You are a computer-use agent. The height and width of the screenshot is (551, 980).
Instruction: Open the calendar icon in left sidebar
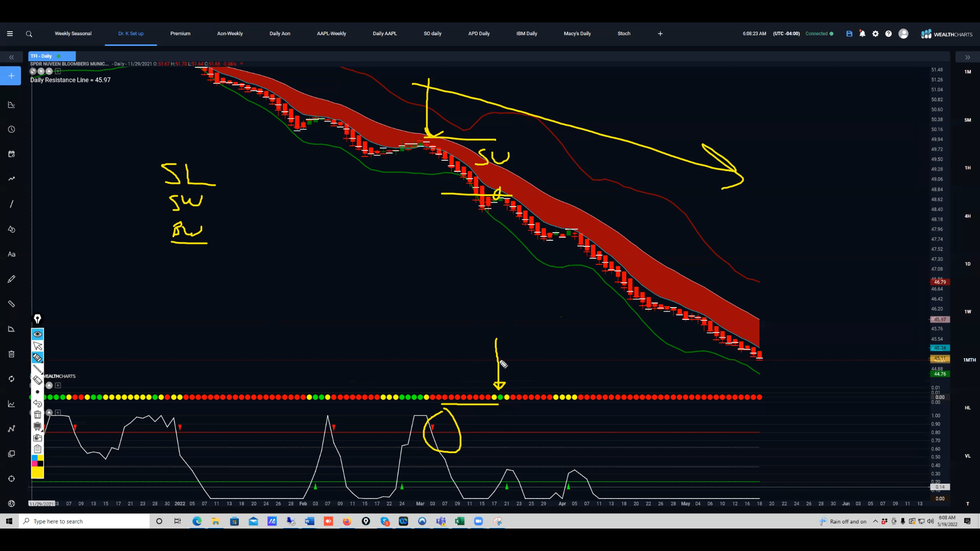click(11, 154)
